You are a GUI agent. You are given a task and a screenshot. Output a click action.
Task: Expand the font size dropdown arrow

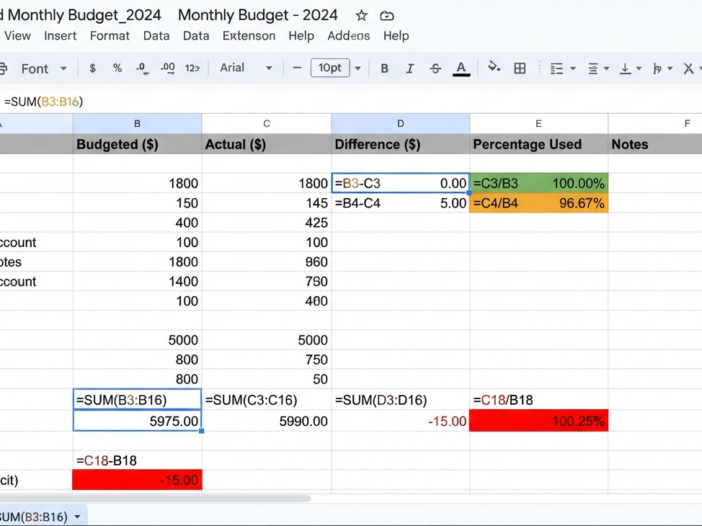pos(358,68)
